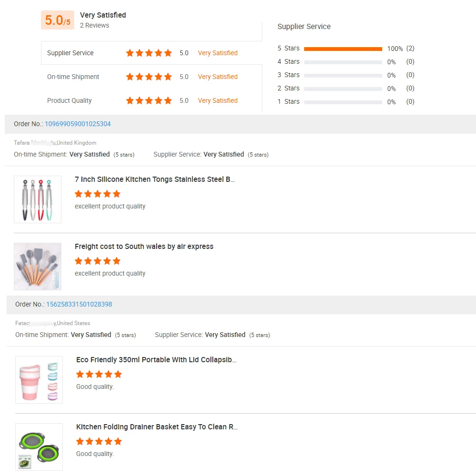Click Very Satisfied next to Supplier Service

tap(218, 53)
